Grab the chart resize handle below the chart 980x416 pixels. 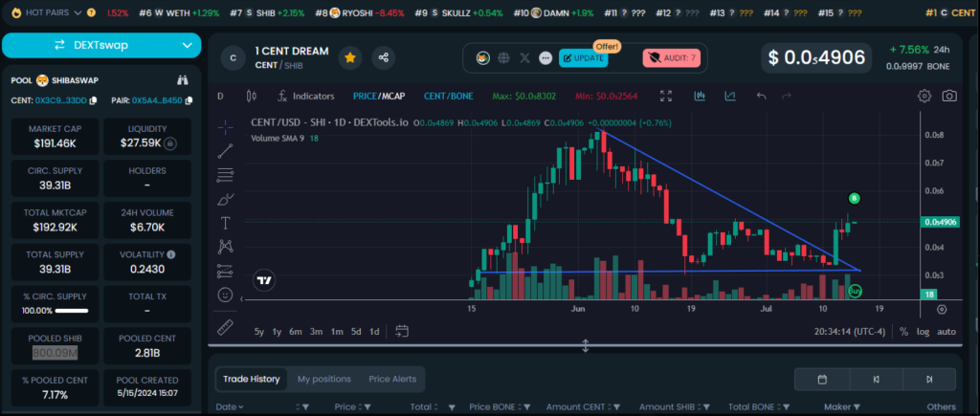tap(586, 345)
